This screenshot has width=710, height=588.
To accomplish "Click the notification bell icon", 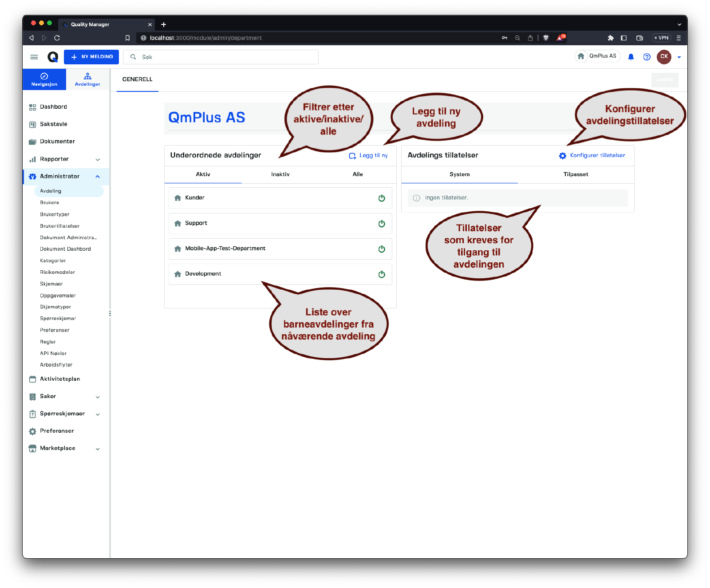I will click(631, 57).
